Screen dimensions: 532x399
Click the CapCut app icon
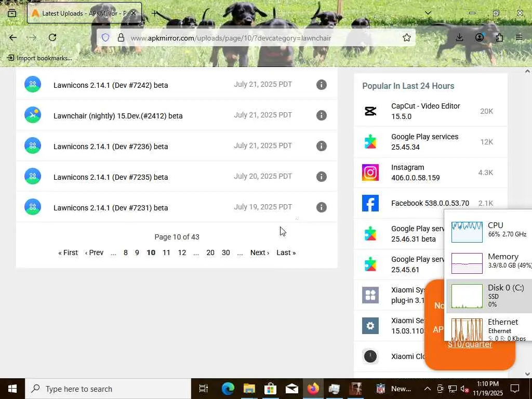[x=370, y=111]
